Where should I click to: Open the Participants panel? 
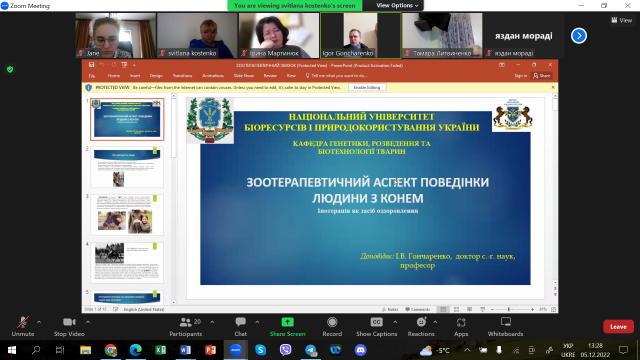tap(186, 327)
